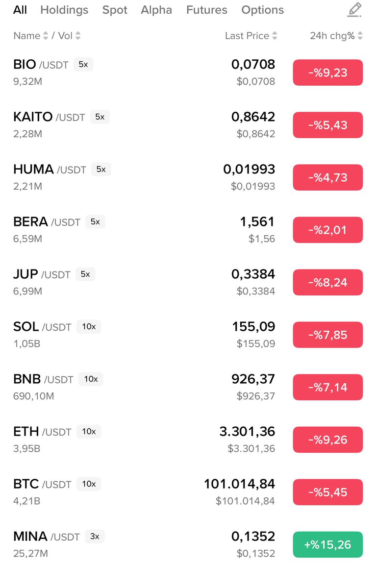The image size is (376, 588).
Task: Select the Alpha tab
Action: (156, 10)
